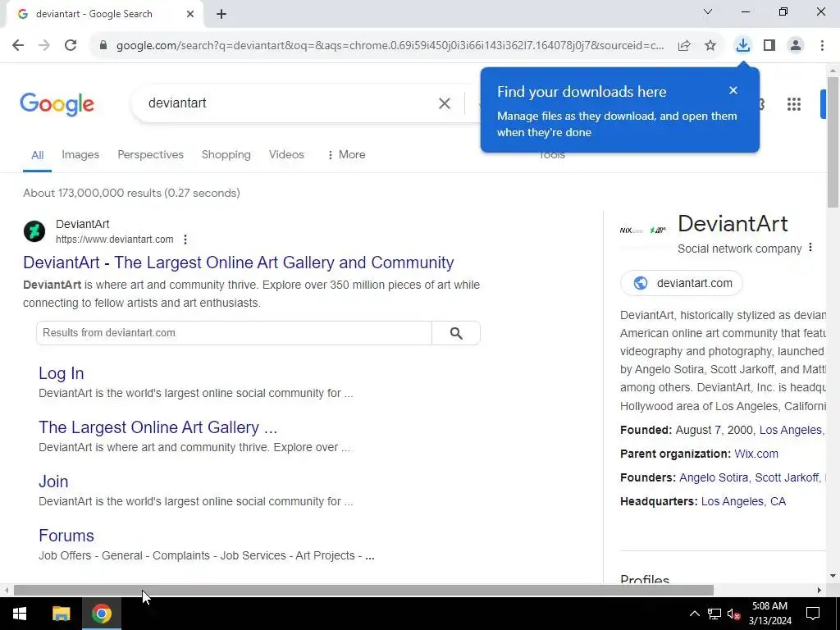
Task: Open the taskbar clock and date
Action: click(x=769, y=614)
